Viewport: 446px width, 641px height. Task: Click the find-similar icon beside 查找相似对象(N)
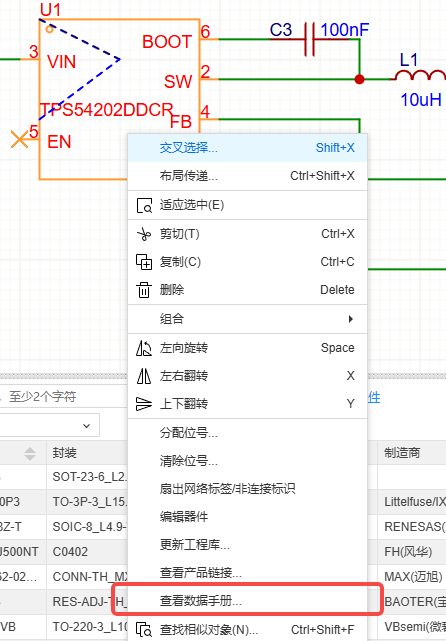point(144,630)
